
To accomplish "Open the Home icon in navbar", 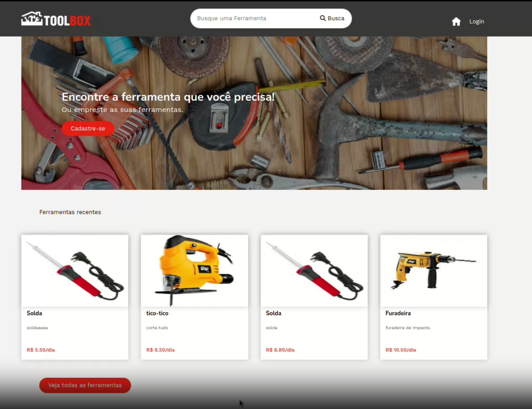I will point(456,21).
